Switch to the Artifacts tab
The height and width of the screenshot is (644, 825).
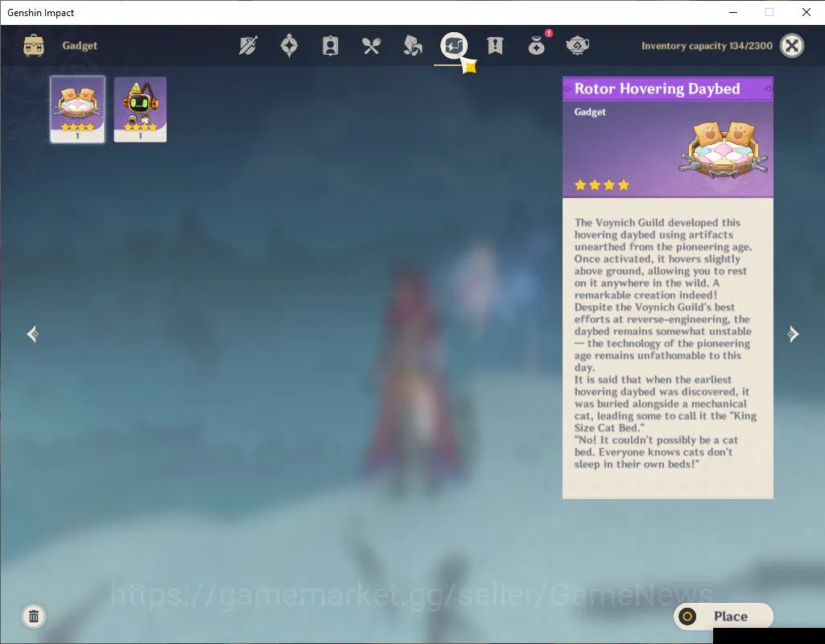coord(289,46)
